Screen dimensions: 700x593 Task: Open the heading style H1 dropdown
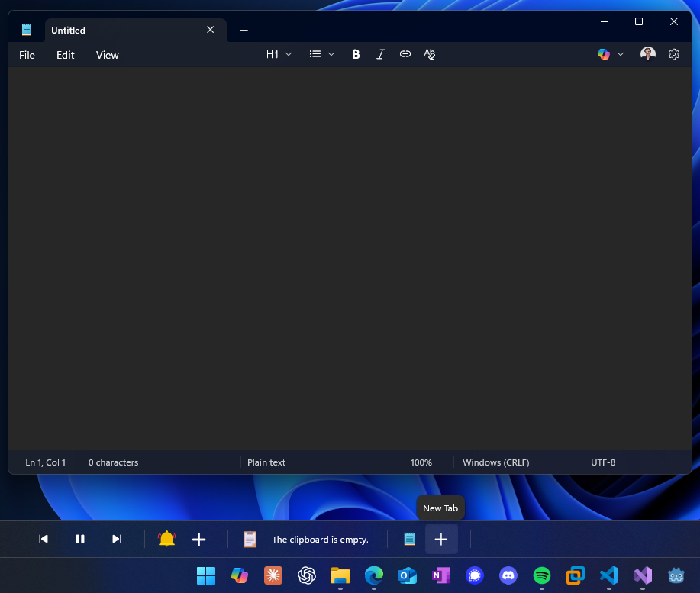[279, 54]
